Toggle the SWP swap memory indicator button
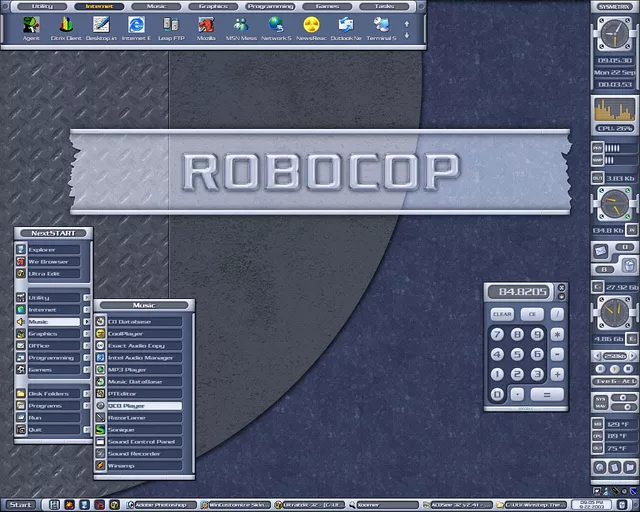This screenshot has height=512, width=640. pyautogui.click(x=598, y=160)
